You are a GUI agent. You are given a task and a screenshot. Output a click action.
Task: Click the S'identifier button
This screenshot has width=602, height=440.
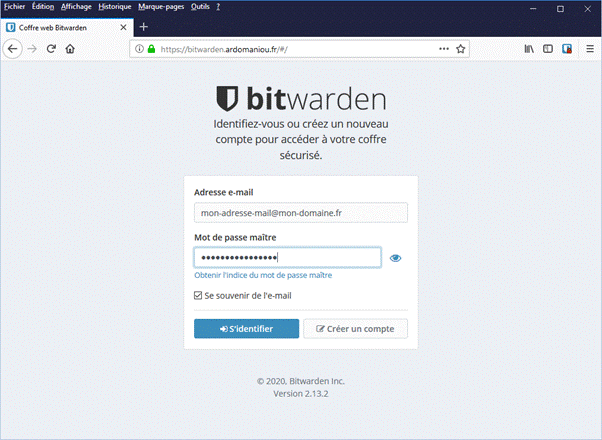click(246, 329)
